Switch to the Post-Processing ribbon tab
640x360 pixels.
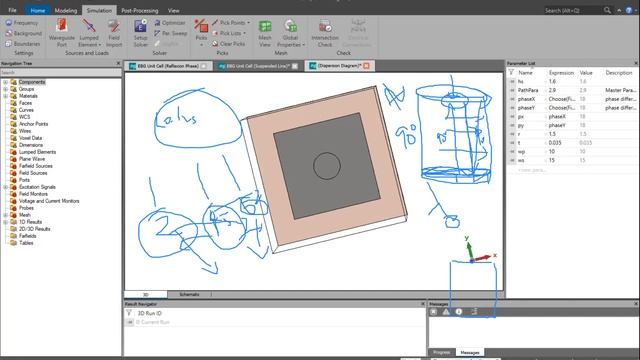pos(140,10)
